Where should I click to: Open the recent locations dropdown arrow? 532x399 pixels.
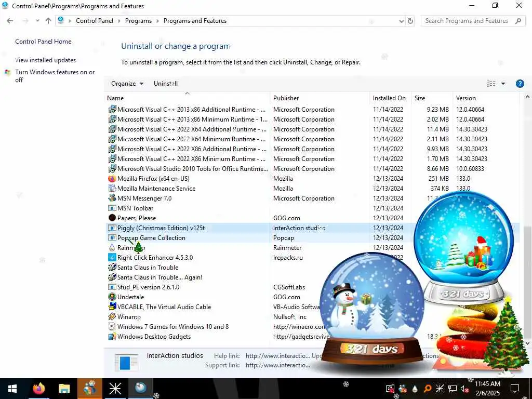(37, 21)
